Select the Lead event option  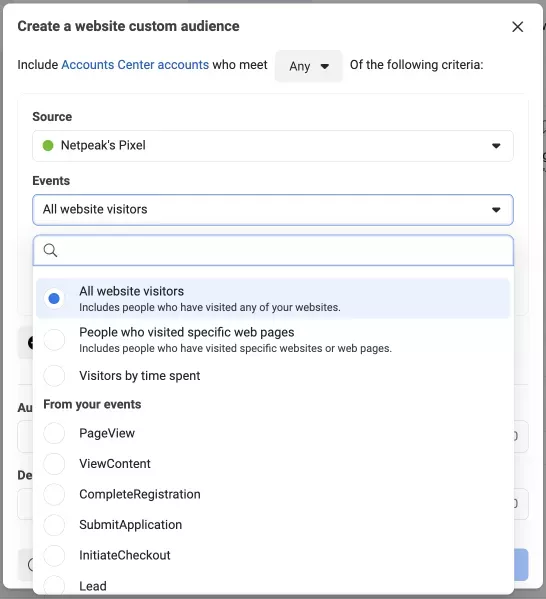tap(54, 586)
